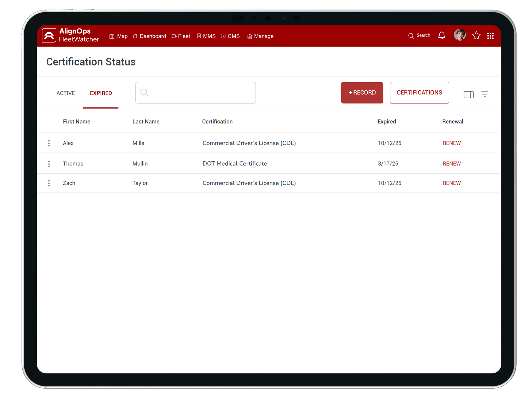The height and width of the screenshot is (403, 532).
Task: Open the Manage menu
Action: point(260,36)
